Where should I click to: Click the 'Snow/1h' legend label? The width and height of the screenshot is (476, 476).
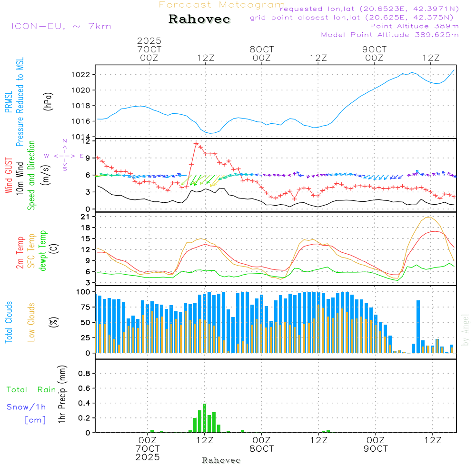point(27,407)
